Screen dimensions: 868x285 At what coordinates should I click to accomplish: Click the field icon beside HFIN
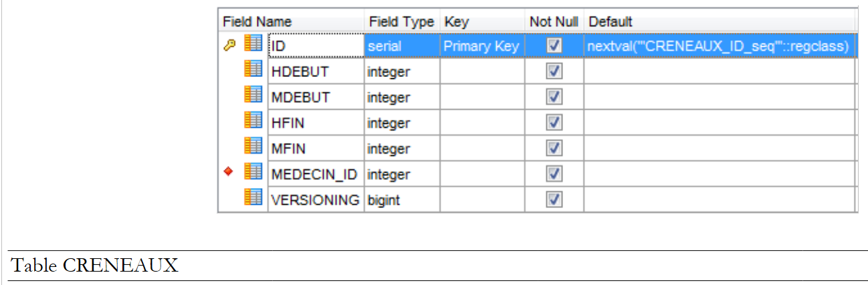coord(253,120)
